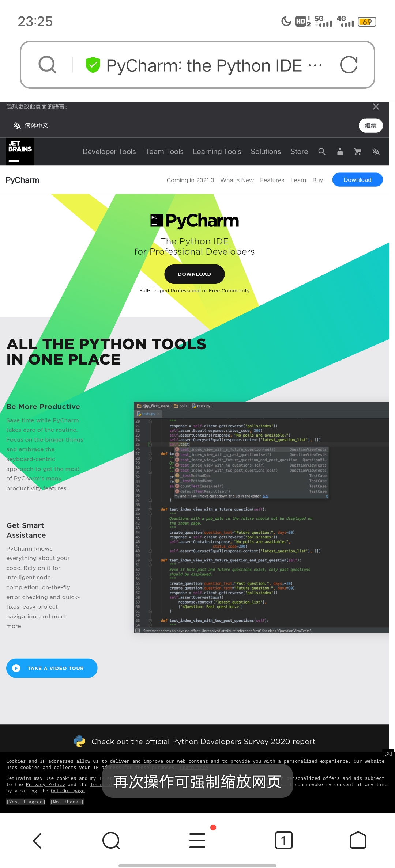Decline cookies with [No, thanks]

pyautogui.click(x=67, y=802)
